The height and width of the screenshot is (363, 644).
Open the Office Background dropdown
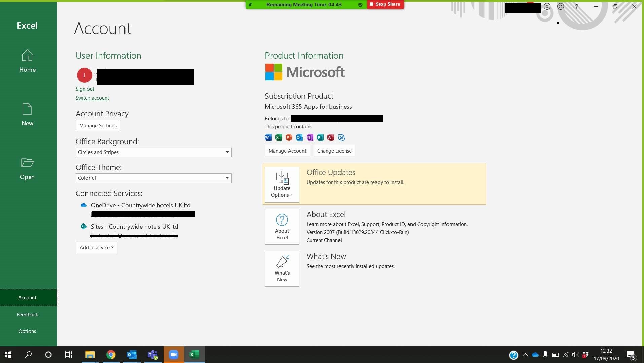[153, 152]
